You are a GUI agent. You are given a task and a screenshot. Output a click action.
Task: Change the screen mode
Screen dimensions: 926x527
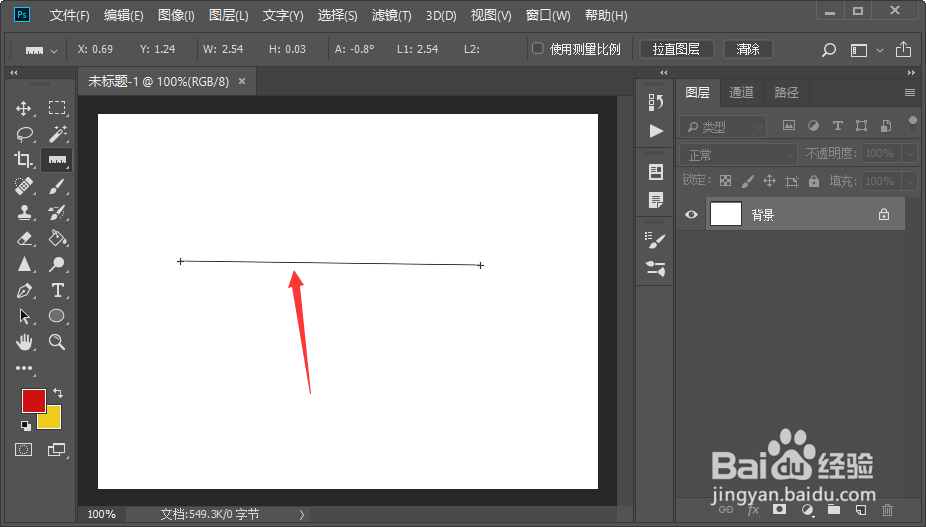pos(57,450)
